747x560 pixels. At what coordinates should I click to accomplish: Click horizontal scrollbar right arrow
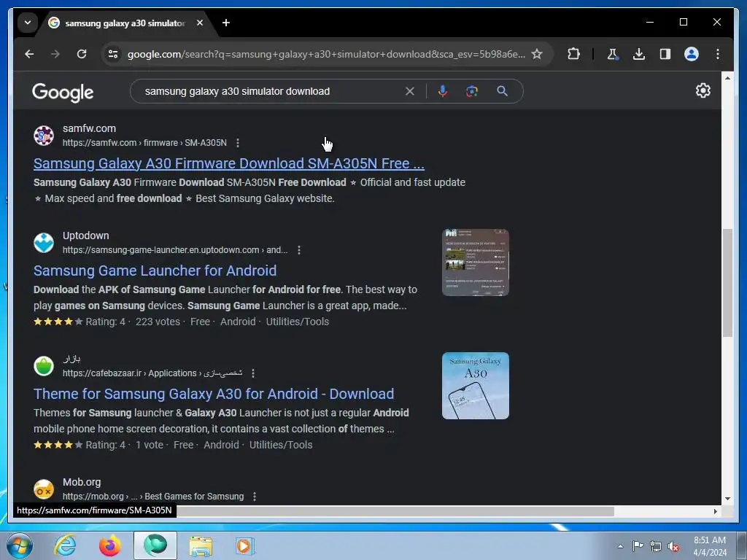[x=715, y=511]
